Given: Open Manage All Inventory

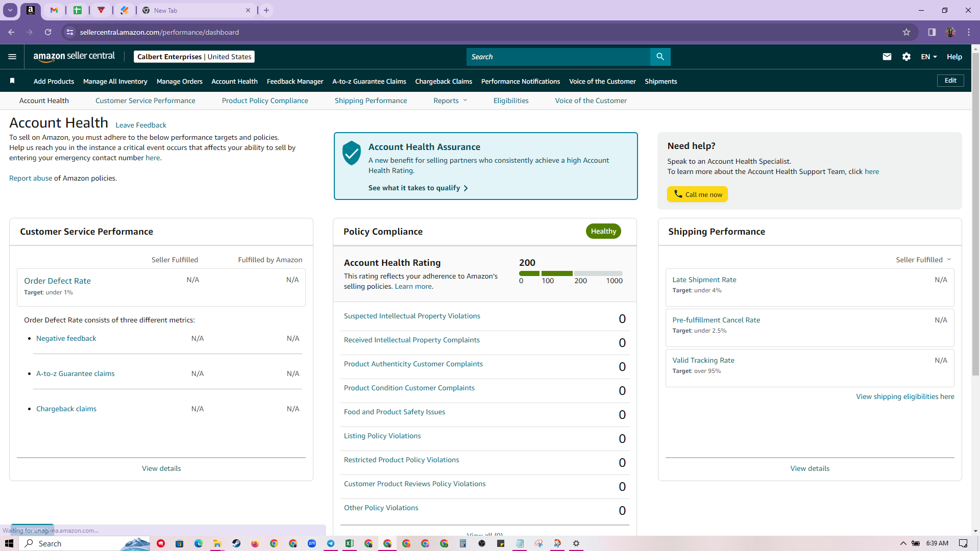Looking at the screenshot, I should click(115, 81).
